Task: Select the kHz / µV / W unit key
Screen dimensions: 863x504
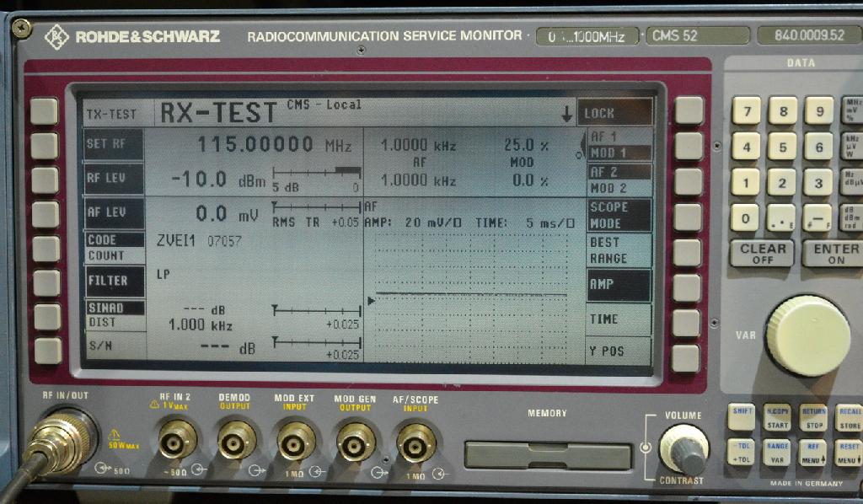Action: coord(853,147)
